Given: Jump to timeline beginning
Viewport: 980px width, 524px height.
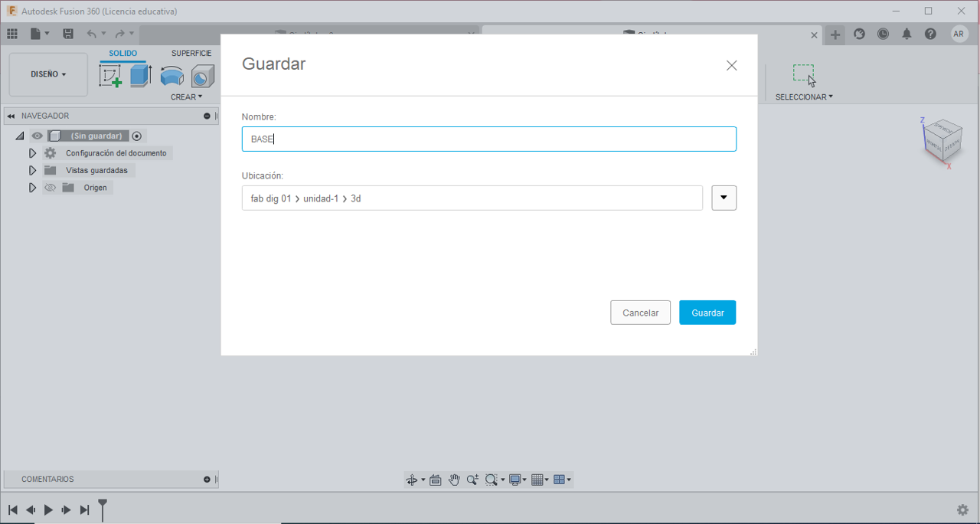Looking at the screenshot, I should click(12, 509).
